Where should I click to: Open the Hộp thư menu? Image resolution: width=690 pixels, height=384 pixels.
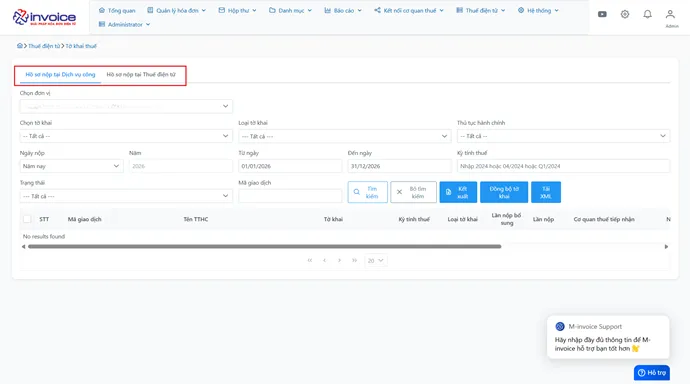(237, 10)
